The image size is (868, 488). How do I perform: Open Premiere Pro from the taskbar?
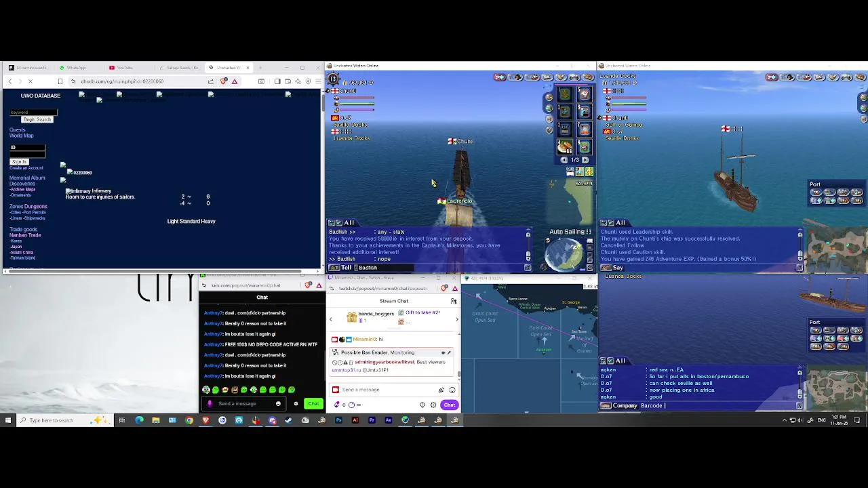tap(372, 420)
